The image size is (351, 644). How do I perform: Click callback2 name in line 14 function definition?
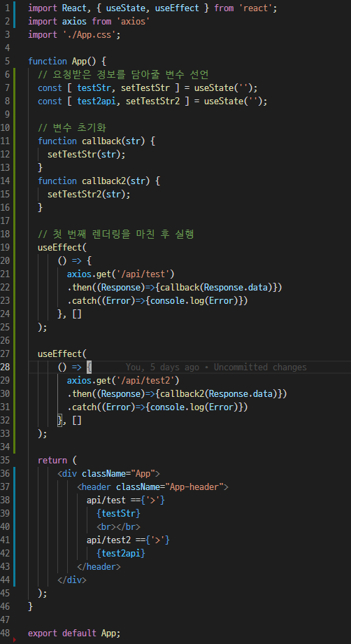(x=103, y=181)
